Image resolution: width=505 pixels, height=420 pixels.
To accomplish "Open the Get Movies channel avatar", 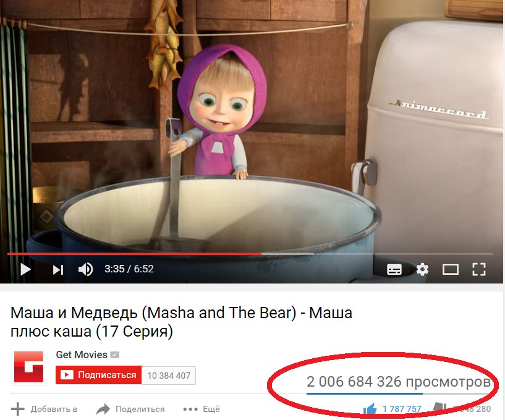I will 28,367.
